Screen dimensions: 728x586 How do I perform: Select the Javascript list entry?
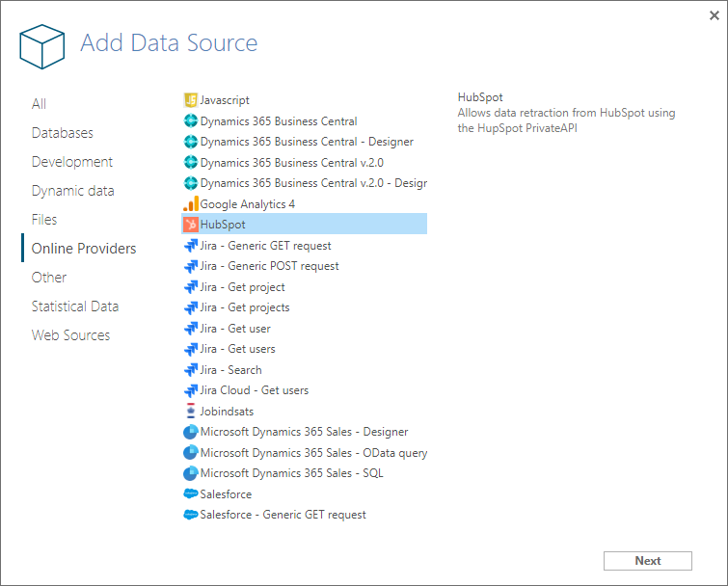(x=304, y=100)
